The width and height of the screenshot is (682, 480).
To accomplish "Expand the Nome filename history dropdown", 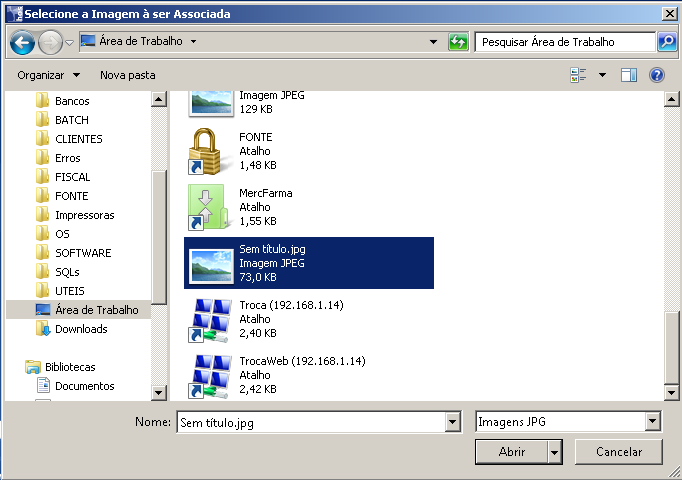I will (x=452, y=423).
